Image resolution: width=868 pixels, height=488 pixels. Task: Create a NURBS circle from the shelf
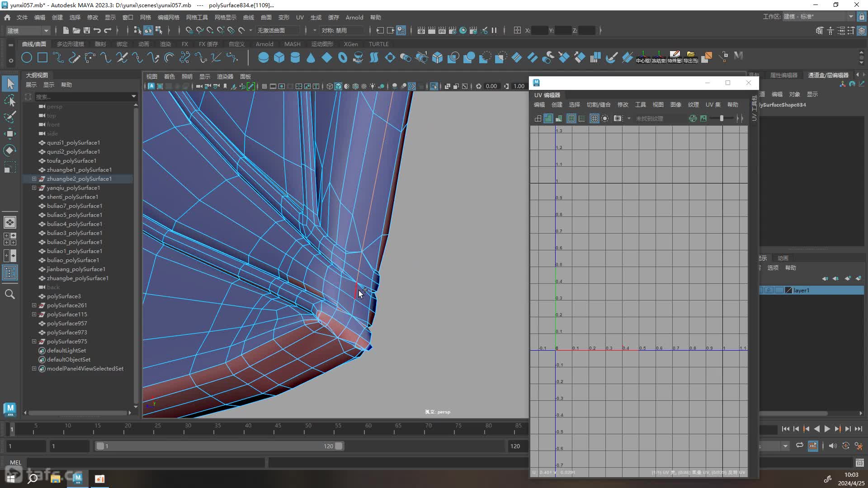(27, 57)
